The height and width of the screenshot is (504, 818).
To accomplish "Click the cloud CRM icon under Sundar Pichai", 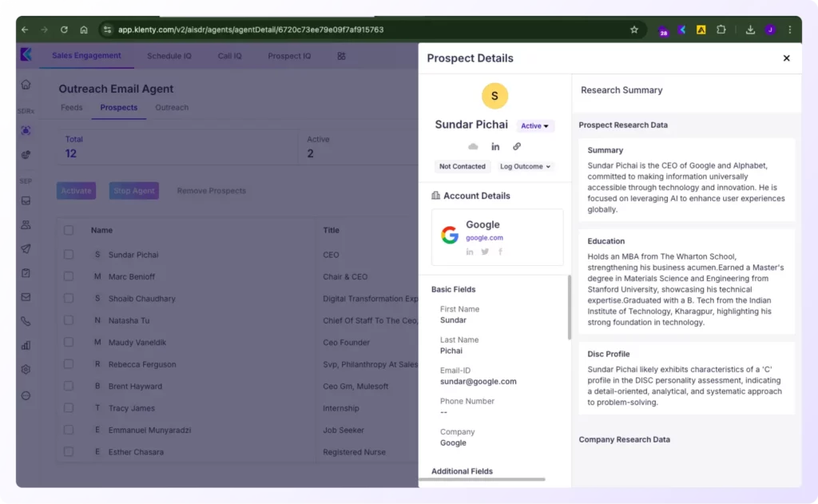I will [473, 147].
